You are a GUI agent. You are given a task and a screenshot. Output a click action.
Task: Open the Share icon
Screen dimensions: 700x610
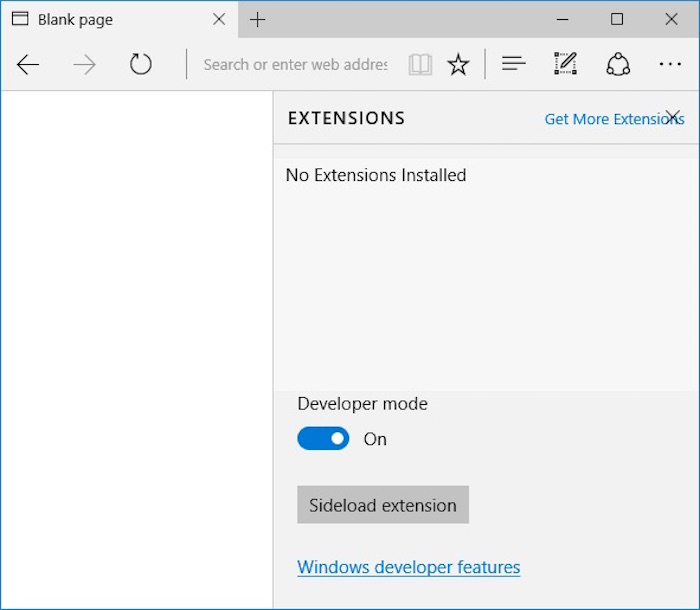618,65
